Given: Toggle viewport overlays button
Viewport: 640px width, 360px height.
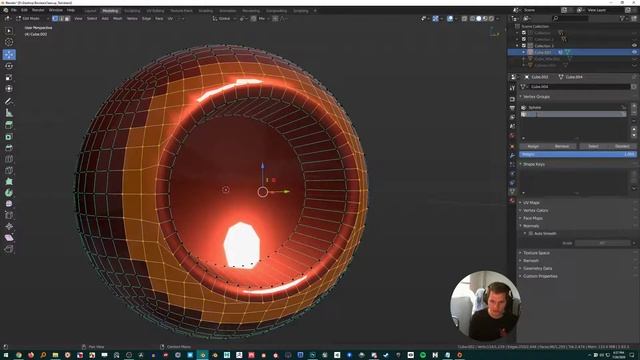Looking at the screenshot, I should tap(450, 18).
